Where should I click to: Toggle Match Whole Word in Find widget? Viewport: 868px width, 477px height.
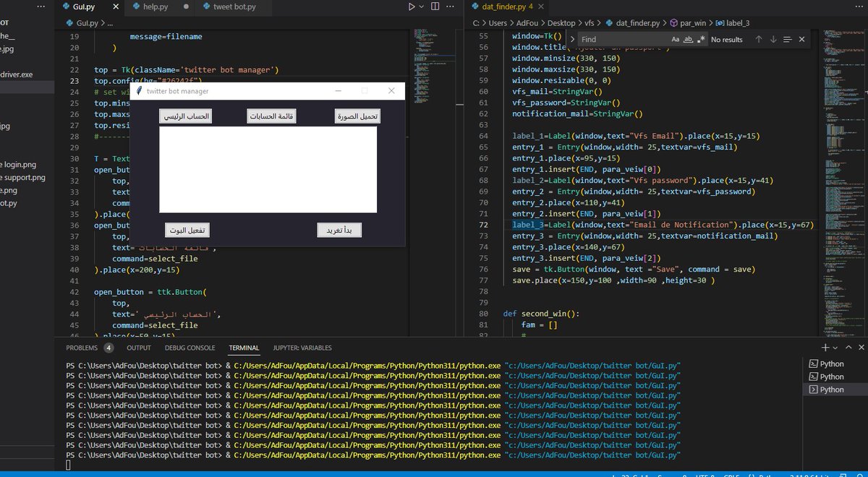[688, 40]
